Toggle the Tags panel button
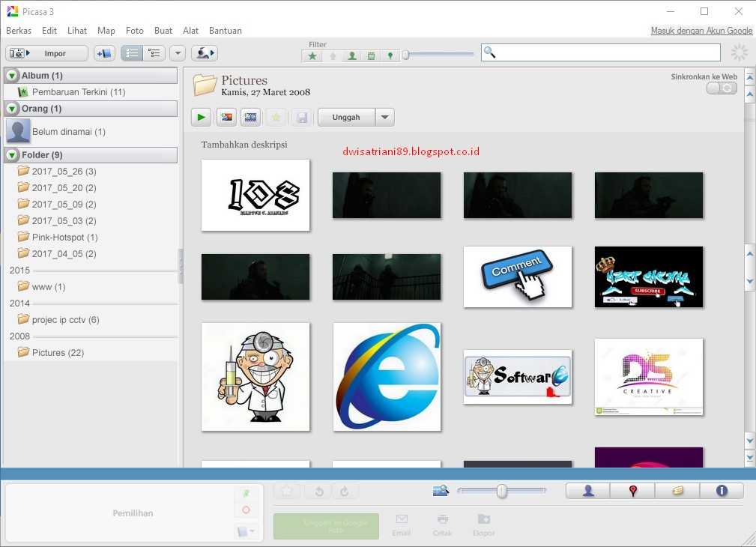Screen dimensions: 756x547 pyautogui.click(x=677, y=491)
